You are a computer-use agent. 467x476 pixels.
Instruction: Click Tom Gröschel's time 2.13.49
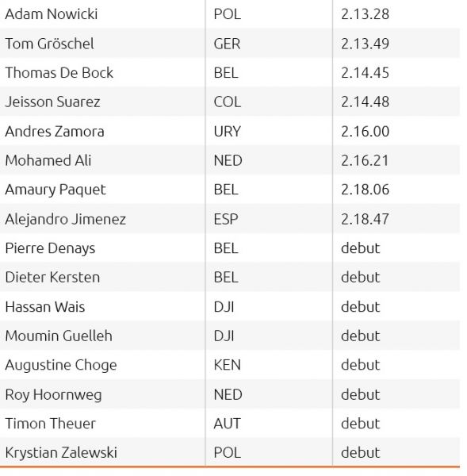point(365,44)
